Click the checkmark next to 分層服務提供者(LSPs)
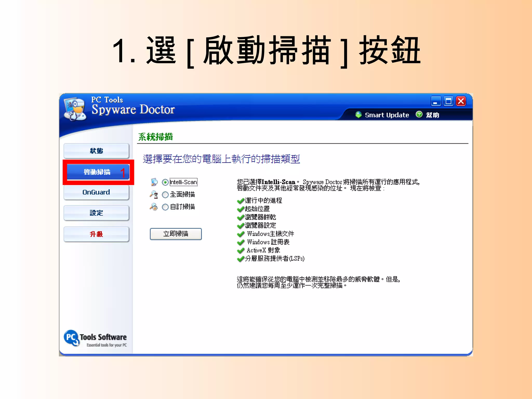This screenshot has height=399, width=532. click(241, 259)
